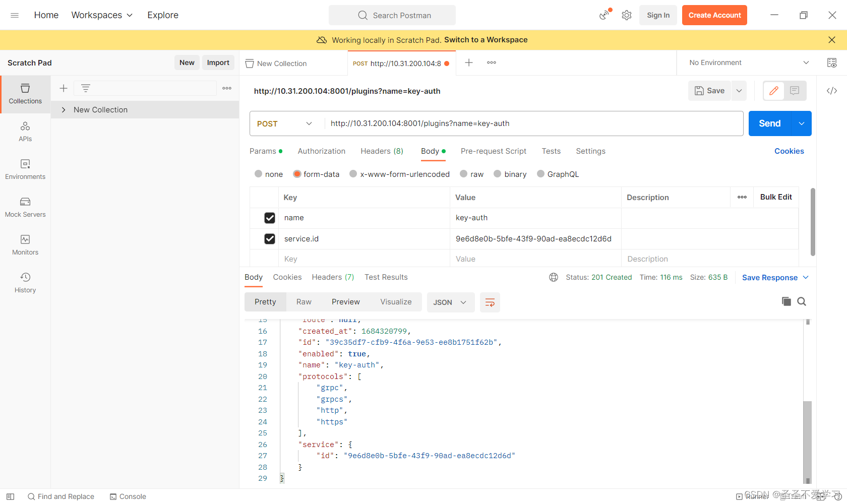Viewport: 847px width, 504px height.
Task: Open the network information globe icon
Action: click(x=554, y=277)
